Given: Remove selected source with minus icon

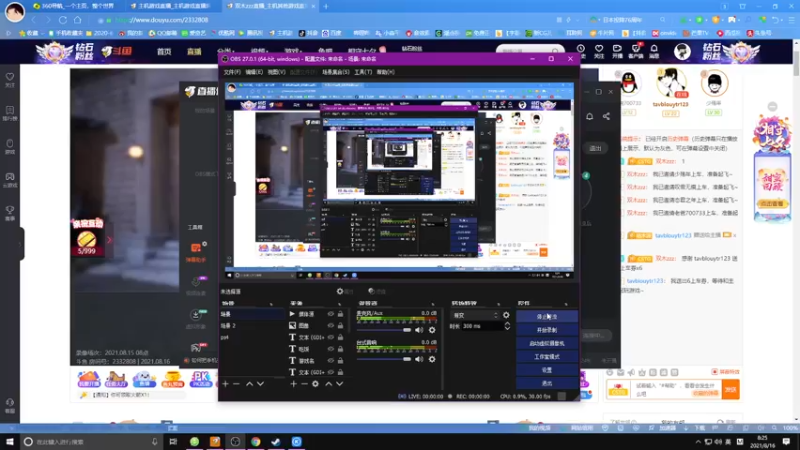Looking at the screenshot, I should coord(304,384).
